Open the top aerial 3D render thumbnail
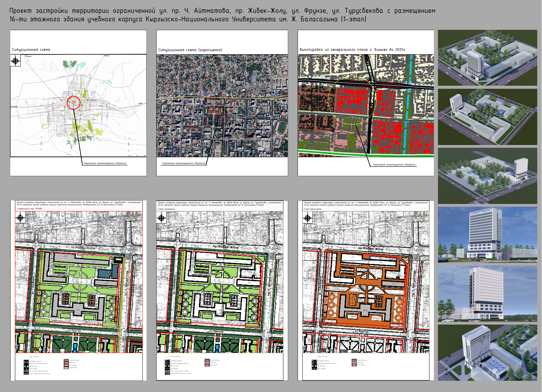542x392 pixels. (x=487, y=58)
